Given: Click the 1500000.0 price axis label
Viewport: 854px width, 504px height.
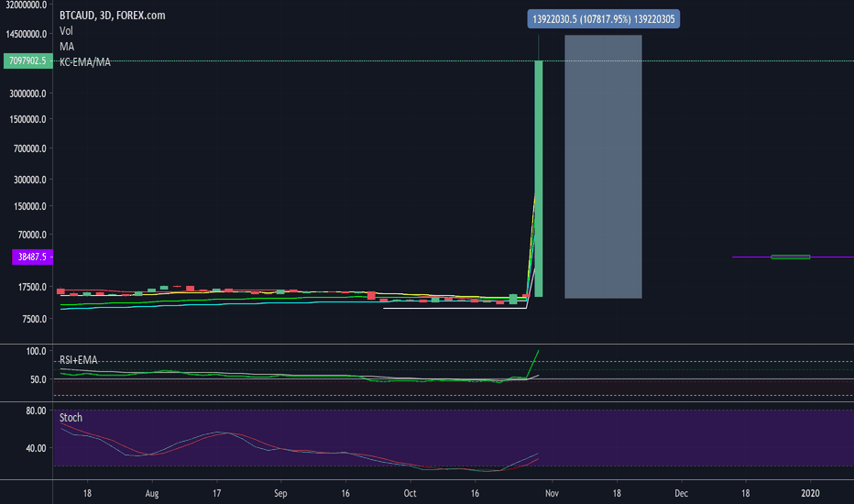Looking at the screenshot, I should [x=27, y=119].
